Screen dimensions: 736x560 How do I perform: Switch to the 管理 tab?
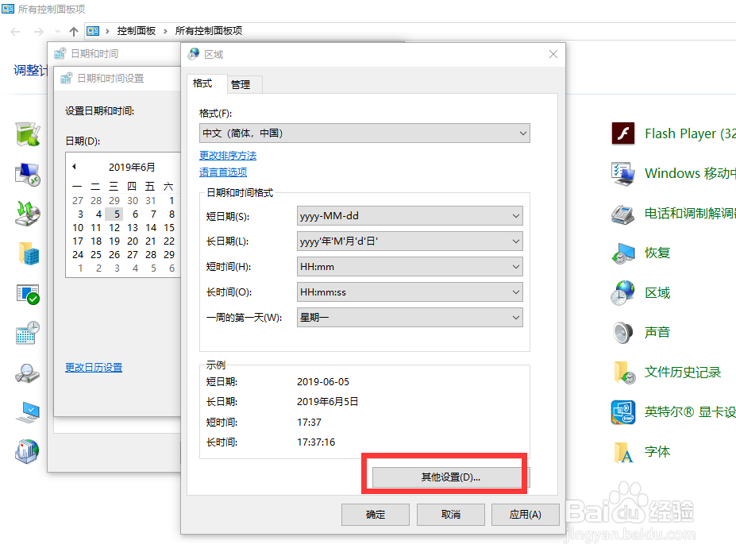coord(244,84)
